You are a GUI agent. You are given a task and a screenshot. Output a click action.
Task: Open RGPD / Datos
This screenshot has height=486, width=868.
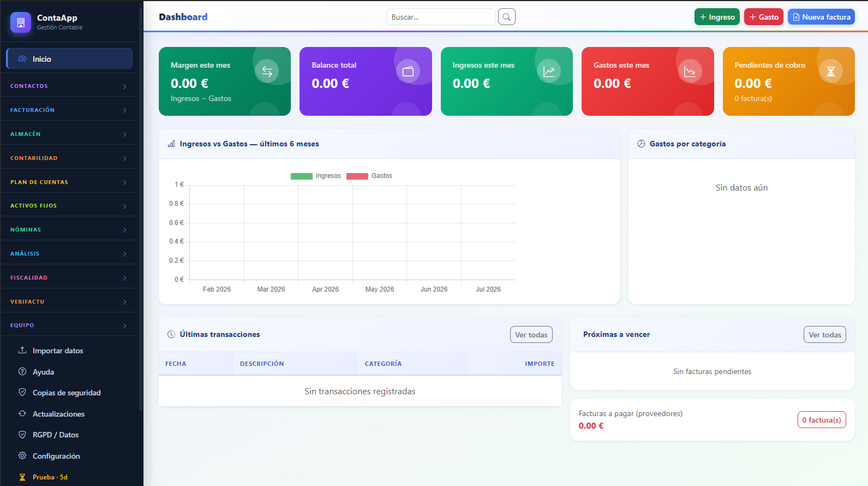(69, 435)
